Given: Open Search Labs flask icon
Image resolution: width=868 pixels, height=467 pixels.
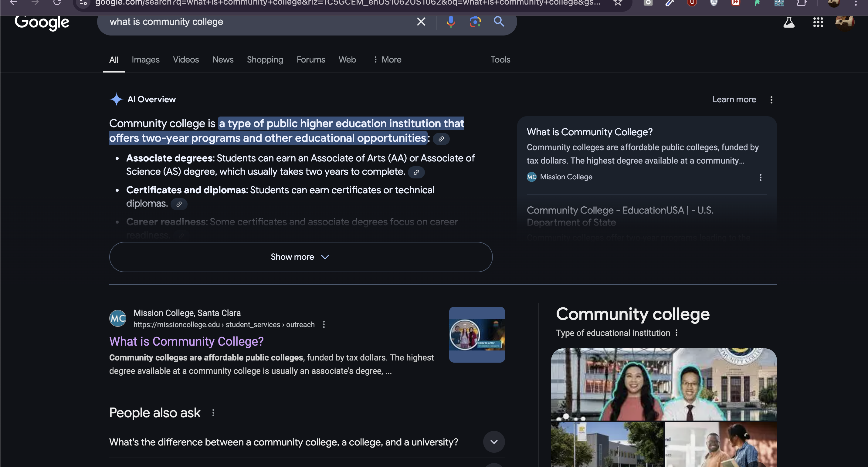Looking at the screenshot, I should pyautogui.click(x=788, y=22).
